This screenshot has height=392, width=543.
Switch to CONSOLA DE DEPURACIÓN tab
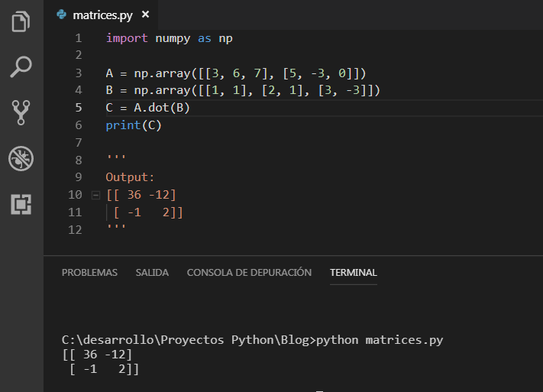(249, 273)
